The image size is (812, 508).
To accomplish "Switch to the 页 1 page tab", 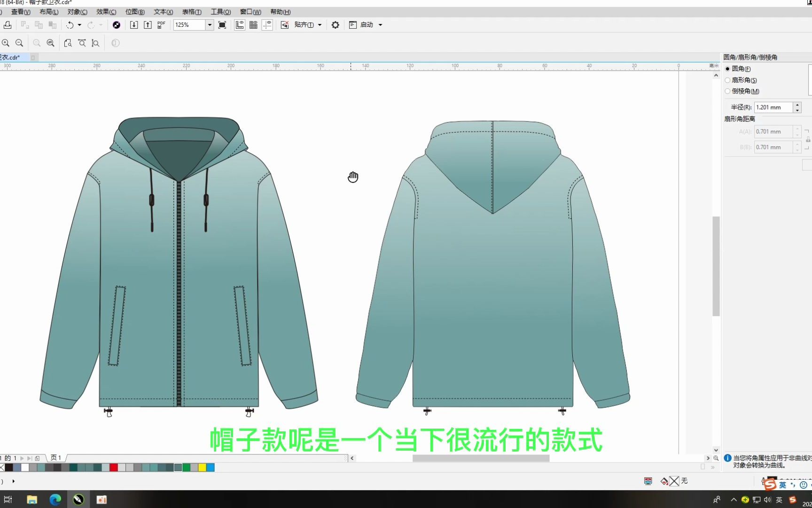I will point(56,457).
